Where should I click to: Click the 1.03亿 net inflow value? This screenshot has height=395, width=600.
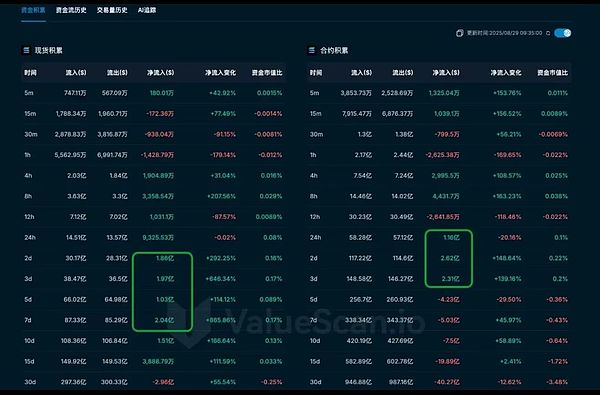coord(165,300)
